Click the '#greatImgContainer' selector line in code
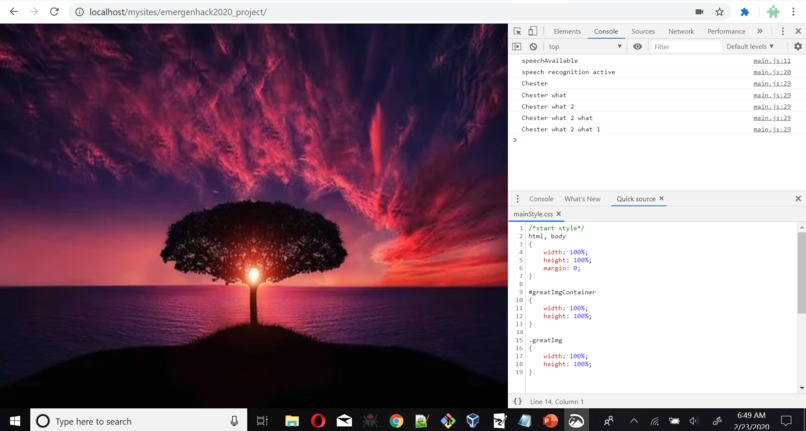 [562, 292]
